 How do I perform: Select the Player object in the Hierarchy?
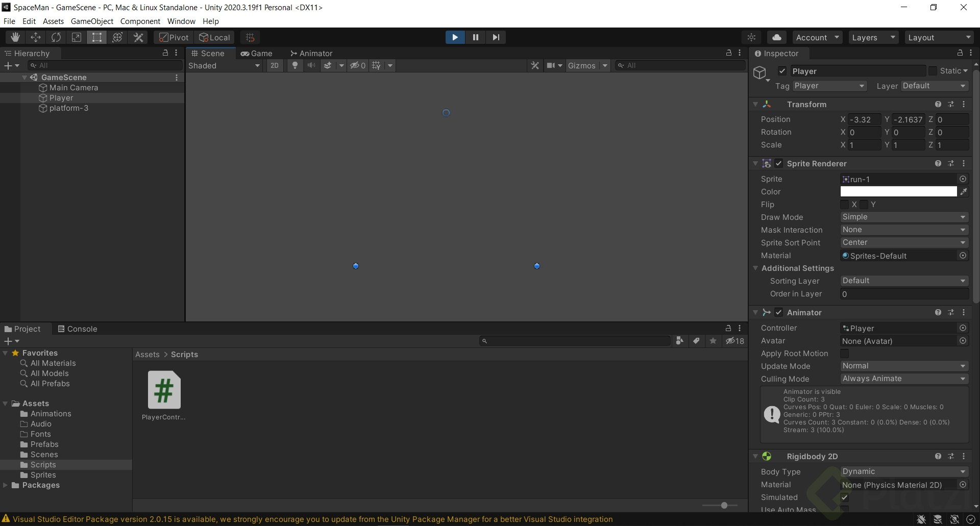coord(61,98)
